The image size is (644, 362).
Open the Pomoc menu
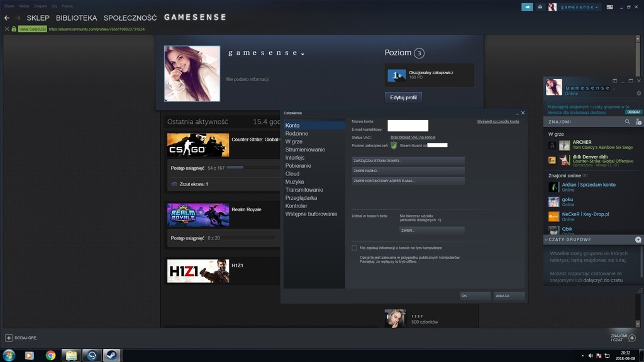(x=67, y=6)
